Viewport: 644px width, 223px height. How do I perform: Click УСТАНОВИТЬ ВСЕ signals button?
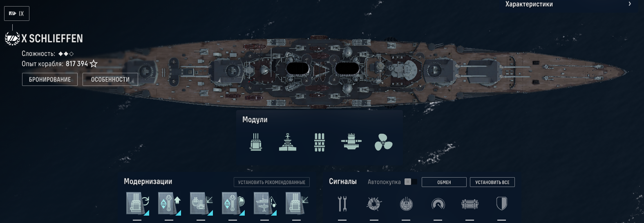point(492,182)
